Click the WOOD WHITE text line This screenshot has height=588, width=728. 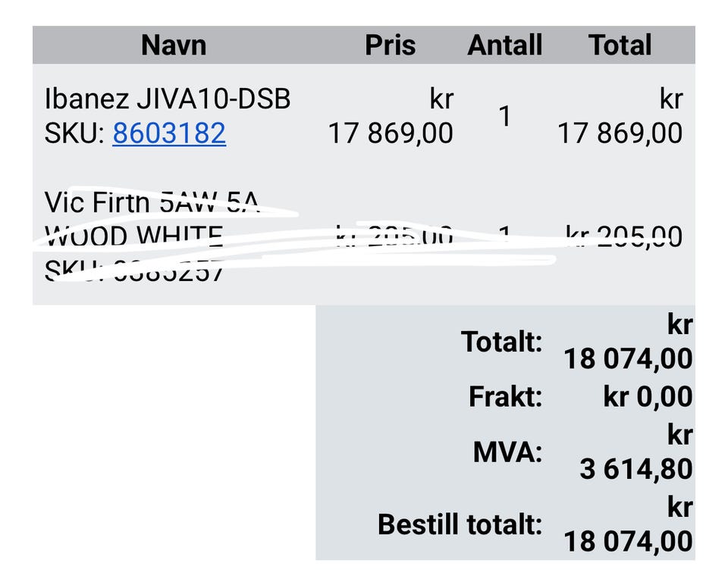133,236
